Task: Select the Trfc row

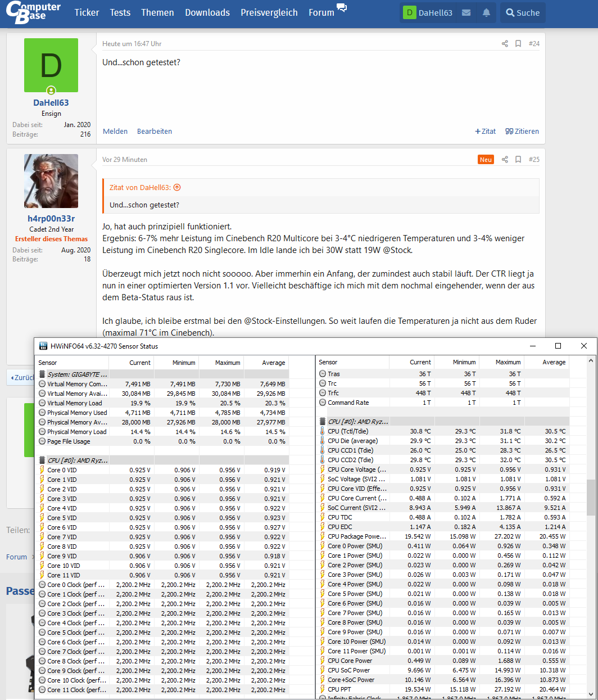Action: [x=443, y=393]
